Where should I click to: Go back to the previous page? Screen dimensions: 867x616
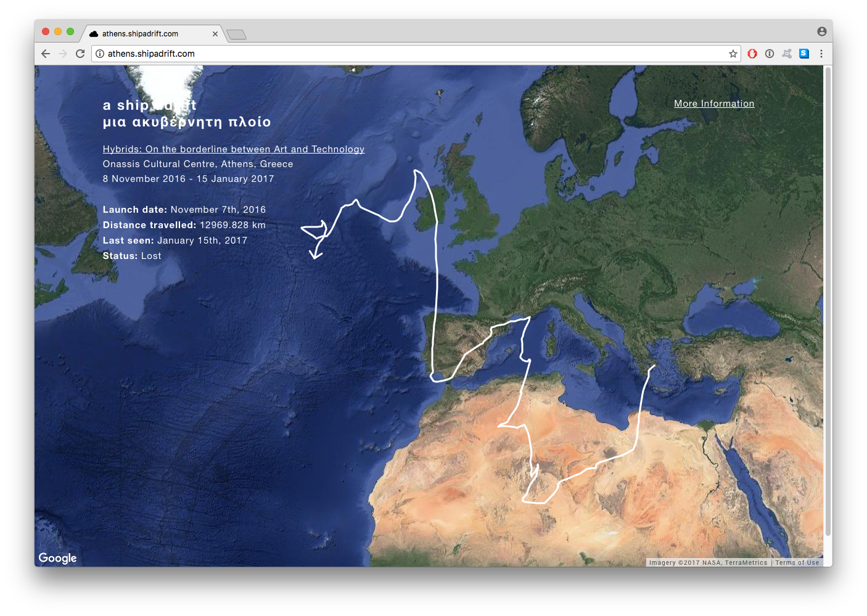coord(46,54)
